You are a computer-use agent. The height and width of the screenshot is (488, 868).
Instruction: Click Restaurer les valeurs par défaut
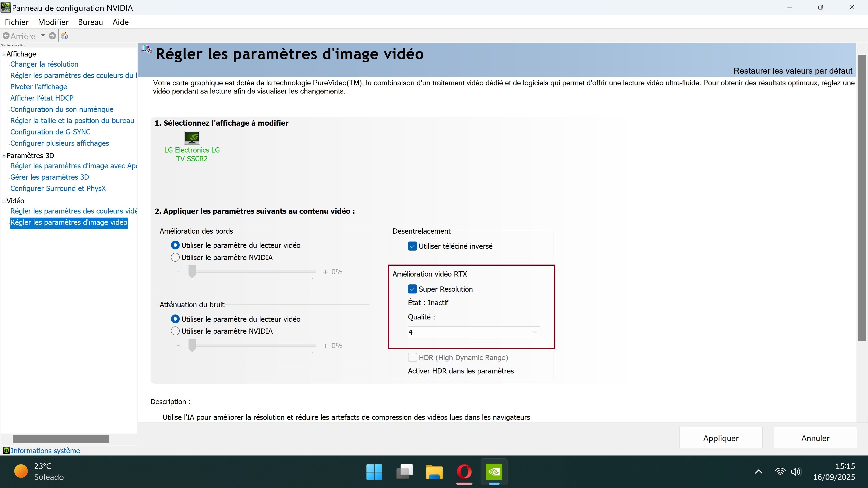[793, 71]
